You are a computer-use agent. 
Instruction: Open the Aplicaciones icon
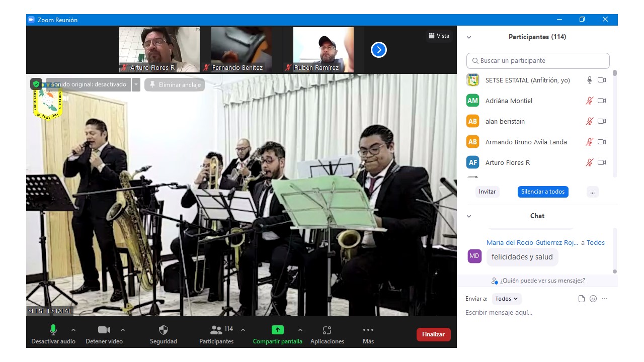click(327, 330)
